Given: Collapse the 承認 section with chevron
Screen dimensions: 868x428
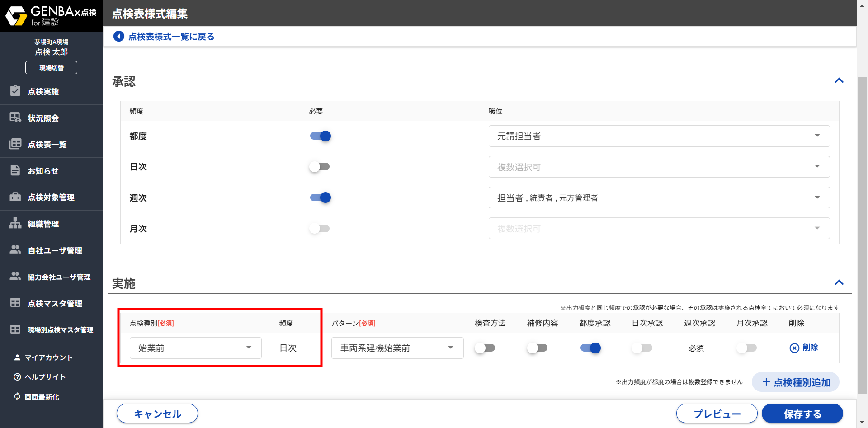Looking at the screenshot, I should tap(839, 81).
